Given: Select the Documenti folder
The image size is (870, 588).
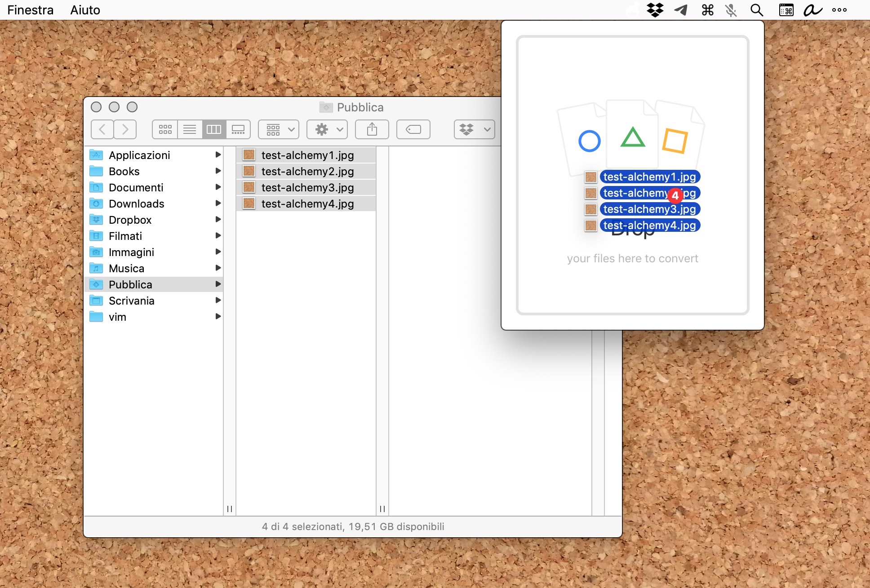Looking at the screenshot, I should click(136, 187).
